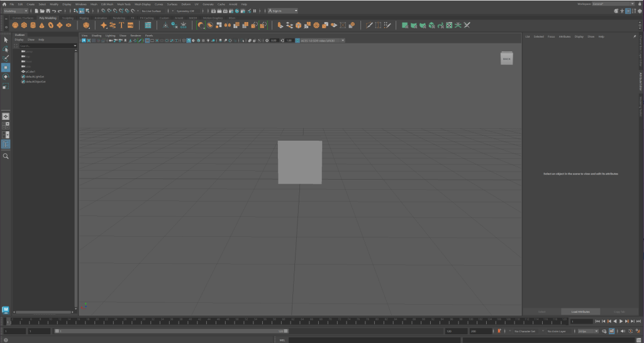The width and height of the screenshot is (644, 343).
Task: Click the Load Attributes button
Action: (x=580, y=312)
